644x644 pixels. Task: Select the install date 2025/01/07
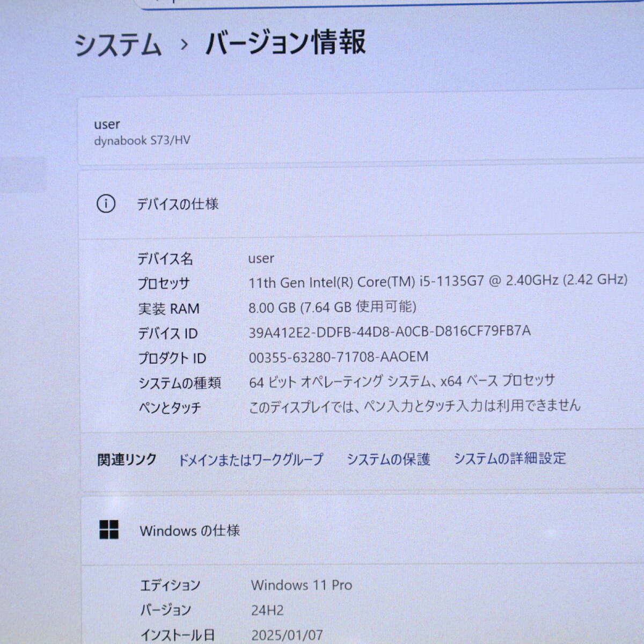click(287, 635)
